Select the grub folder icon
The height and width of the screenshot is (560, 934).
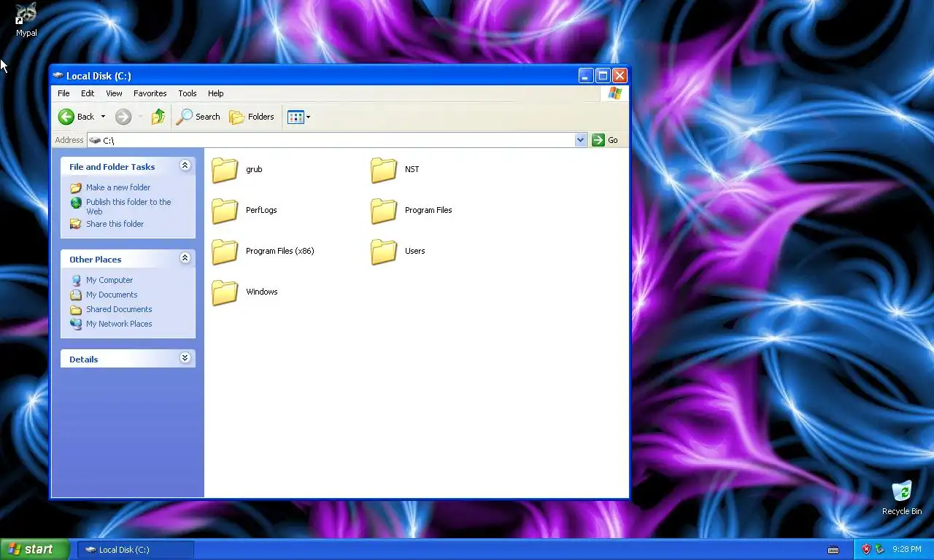[x=225, y=170]
